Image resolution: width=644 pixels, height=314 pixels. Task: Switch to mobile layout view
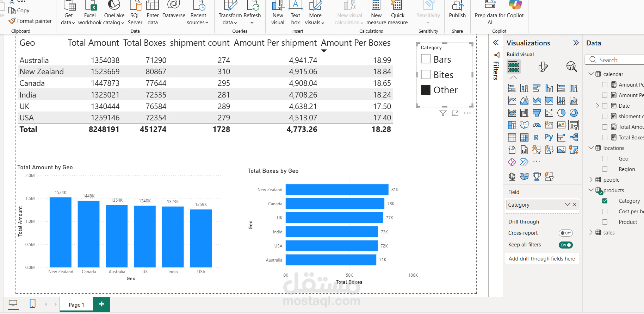click(32, 303)
